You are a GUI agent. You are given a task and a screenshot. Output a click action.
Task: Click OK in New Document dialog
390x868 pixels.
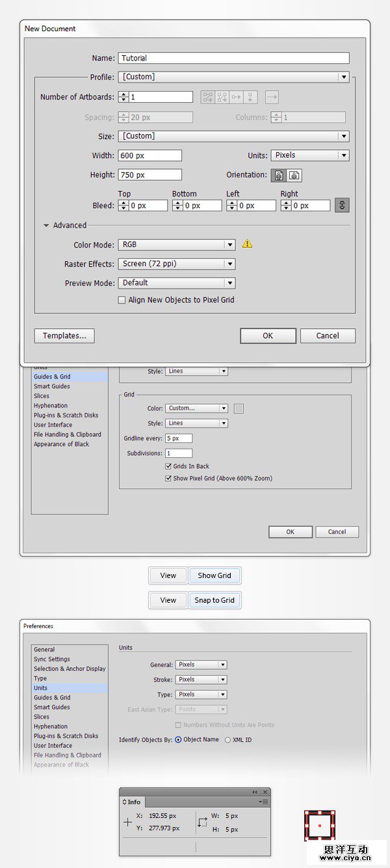point(268,336)
